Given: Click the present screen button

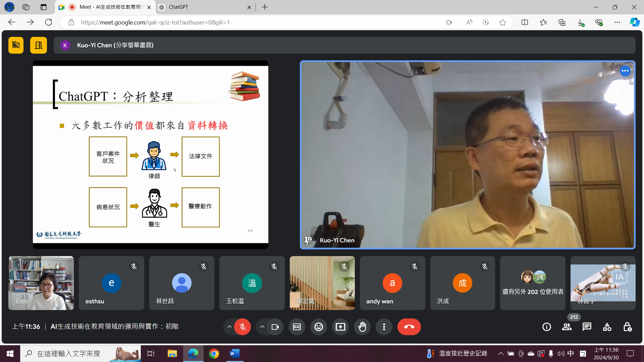Looking at the screenshot, I should click(340, 327).
